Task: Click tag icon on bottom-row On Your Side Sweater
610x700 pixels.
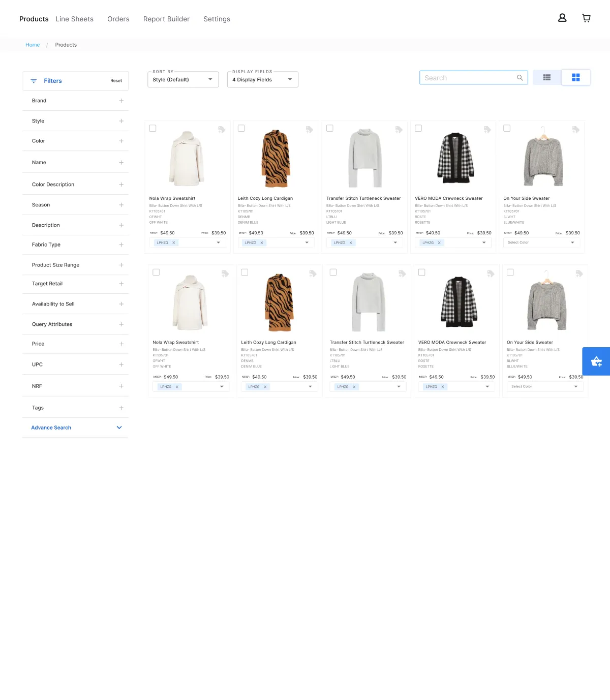Action: (579, 273)
